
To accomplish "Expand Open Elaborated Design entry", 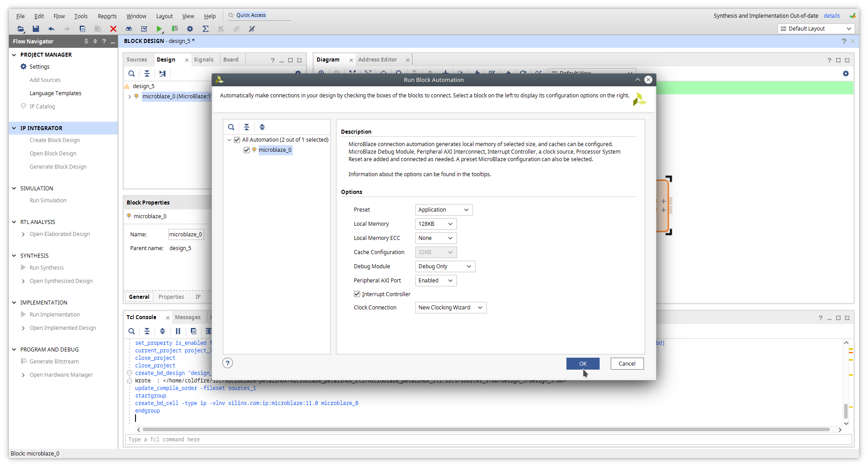I will [23, 234].
